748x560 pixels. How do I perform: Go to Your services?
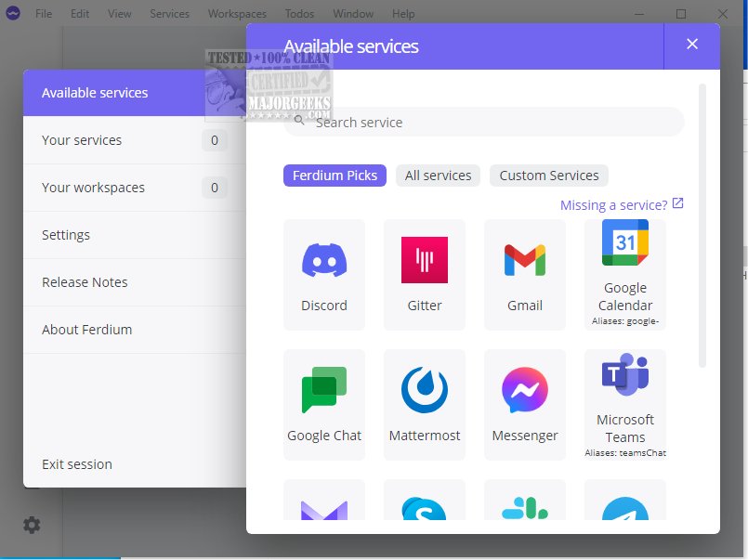(135, 140)
